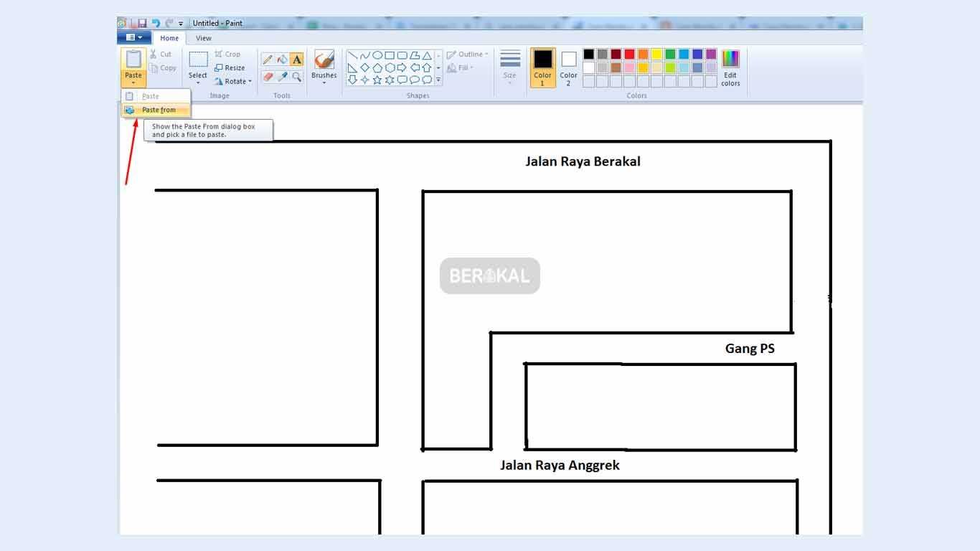980x551 pixels.
Task: Open the Customize Quick Access Toolbar arrow
Action: 181,24
